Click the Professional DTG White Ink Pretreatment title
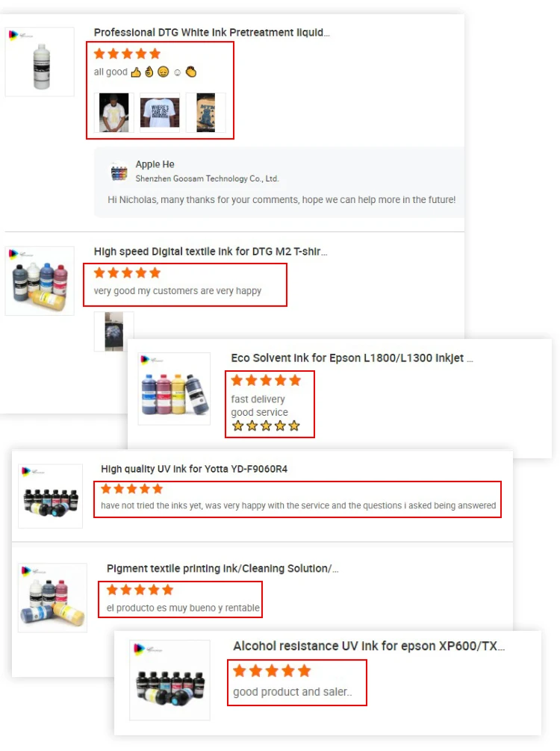560x751 pixels. tap(212, 33)
